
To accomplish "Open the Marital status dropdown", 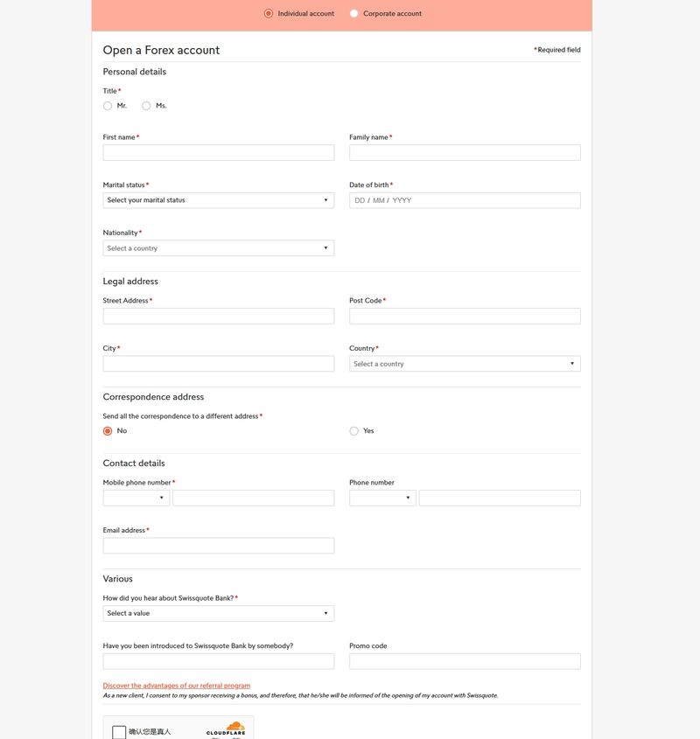I will click(219, 200).
